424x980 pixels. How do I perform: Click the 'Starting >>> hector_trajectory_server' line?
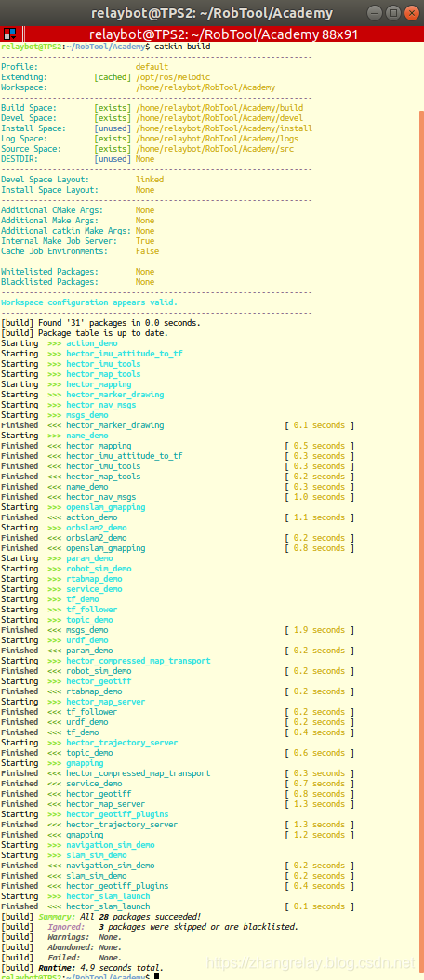pos(89,743)
